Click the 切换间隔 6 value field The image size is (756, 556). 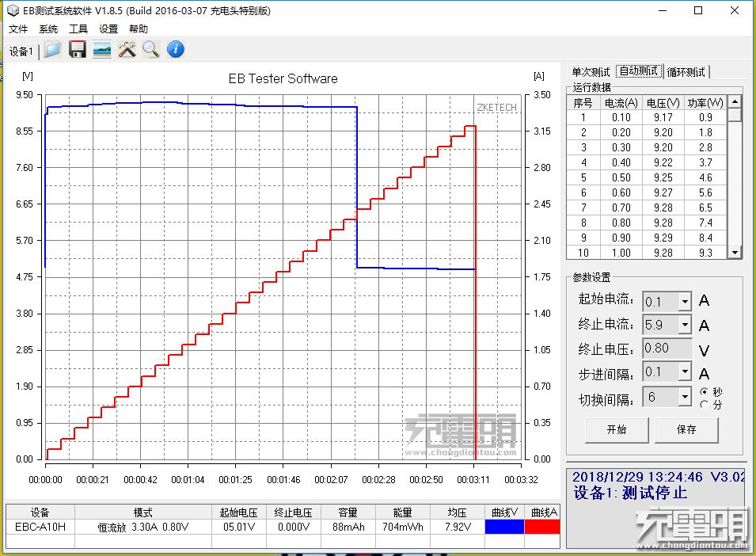coord(660,397)
